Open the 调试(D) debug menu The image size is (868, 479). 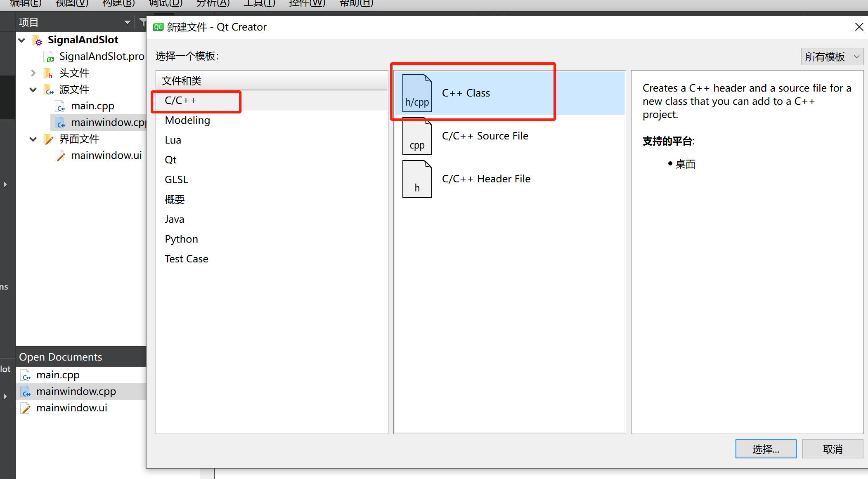coord(166,3)
